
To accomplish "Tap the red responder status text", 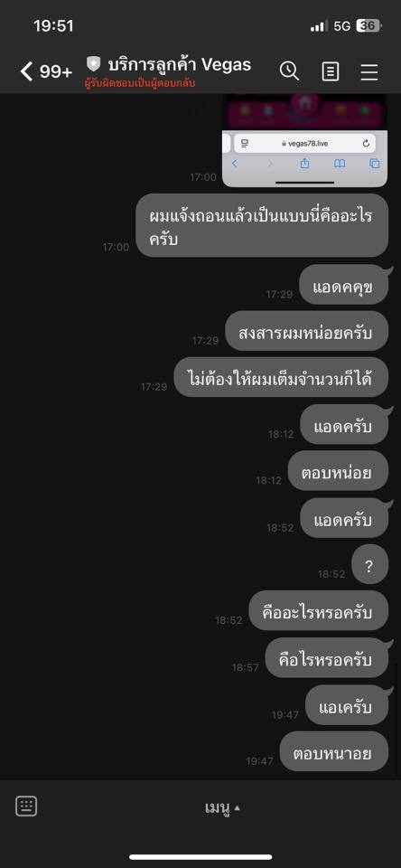I will pyautogui.click(x=140, y=83).
